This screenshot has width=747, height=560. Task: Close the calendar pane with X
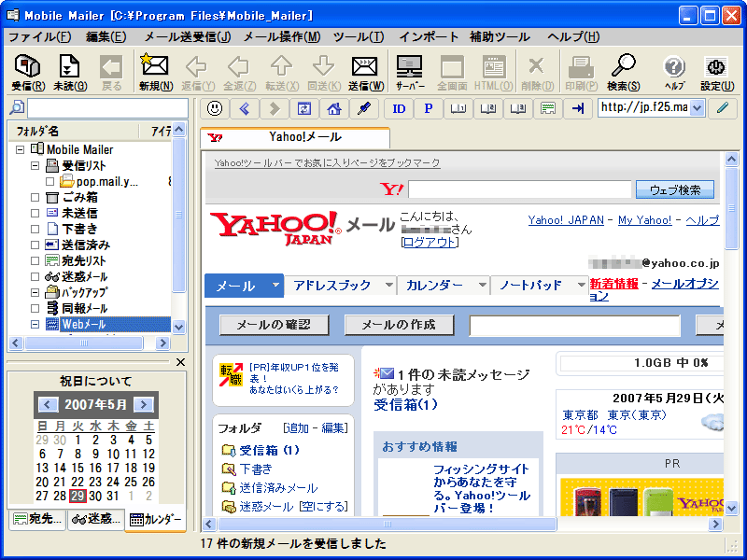[x=180, y=362]
